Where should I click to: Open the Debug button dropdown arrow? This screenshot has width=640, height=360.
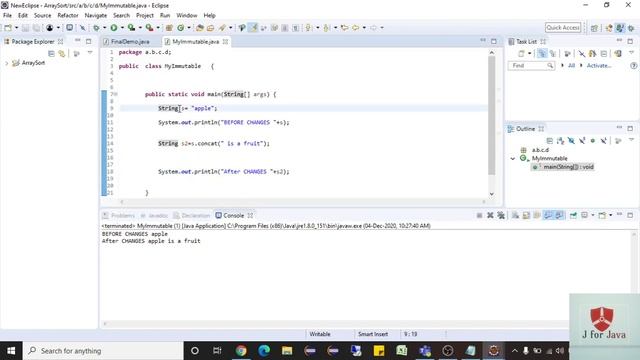click(104, 28)
